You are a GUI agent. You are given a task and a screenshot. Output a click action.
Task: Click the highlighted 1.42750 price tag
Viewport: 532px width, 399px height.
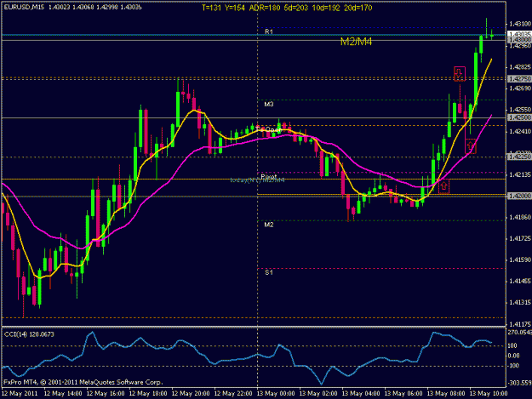click(x=519, y=78)
